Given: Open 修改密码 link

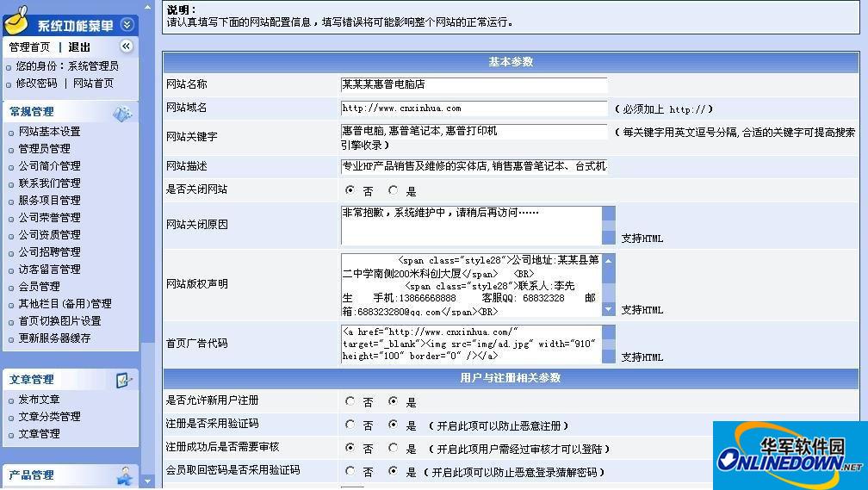Looking at the screenshot, I should pos(36,83).
